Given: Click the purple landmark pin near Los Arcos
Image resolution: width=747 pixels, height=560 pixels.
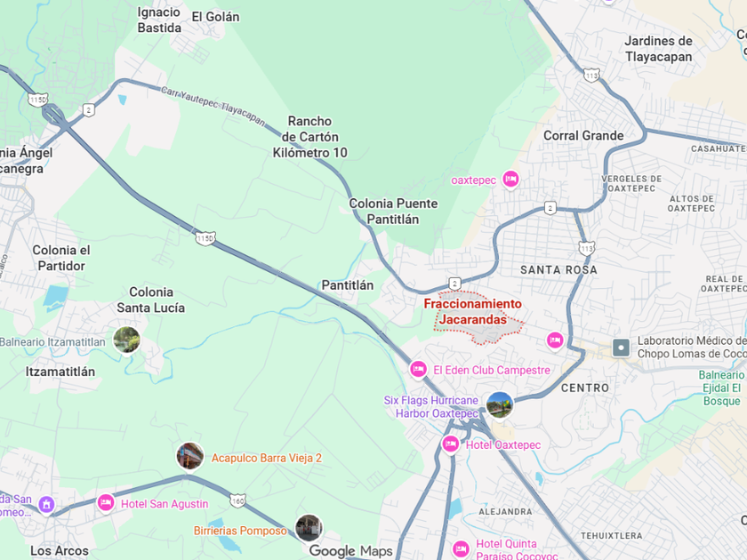Looking at the screenshot, I should 46,504.
